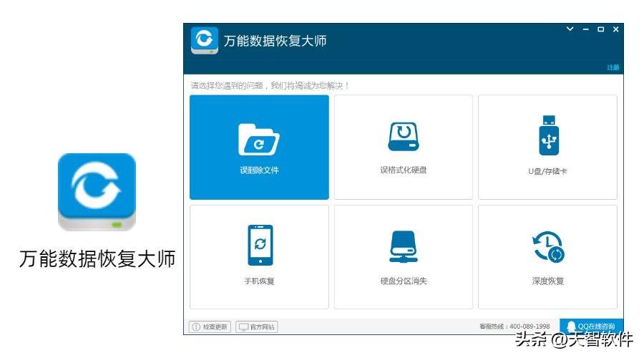
Task: Open the 手机恢复 phone recovery tile
Action: click(259, 257)
